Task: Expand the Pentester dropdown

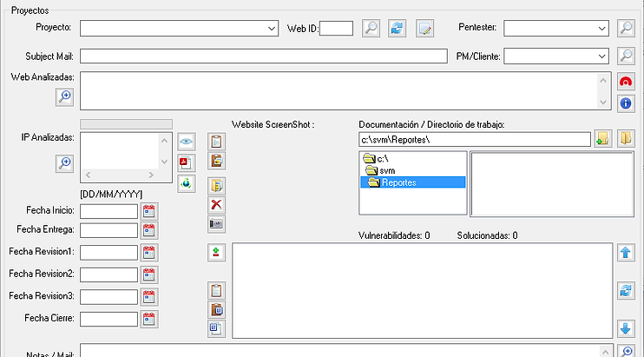Action: (x=601, y=29)
